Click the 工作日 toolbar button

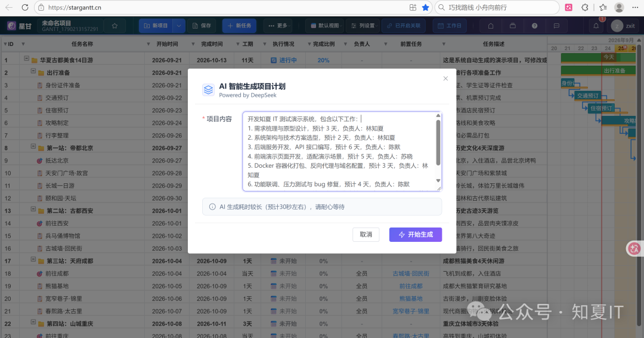click(450, 26)
